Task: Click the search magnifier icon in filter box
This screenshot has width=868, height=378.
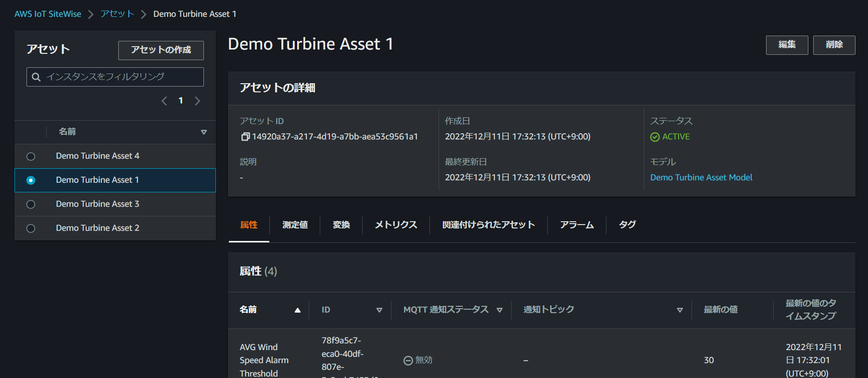Action: click(36, 77)
